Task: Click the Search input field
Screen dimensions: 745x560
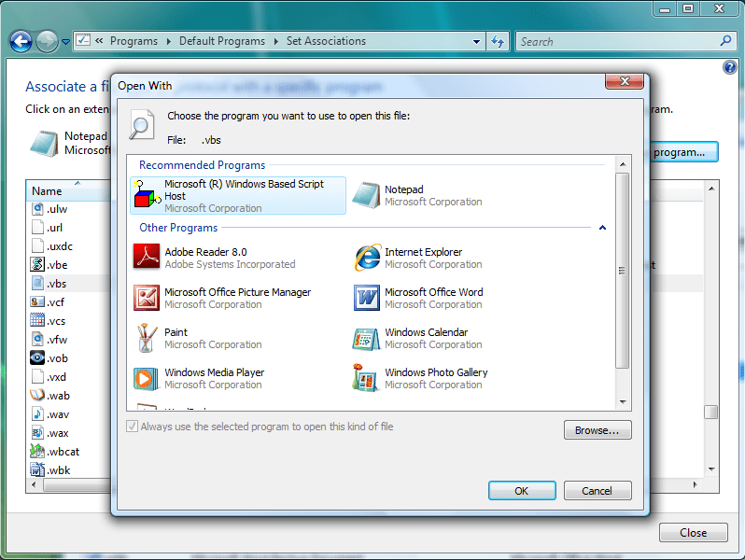Action: pyautogui.click(x=618, y=42)
